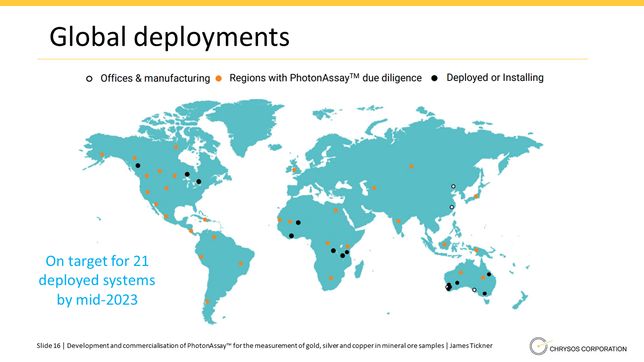Click the orange dot on Japan
The width and height of the screenshot is (644, 362).
tap(476, 196)
